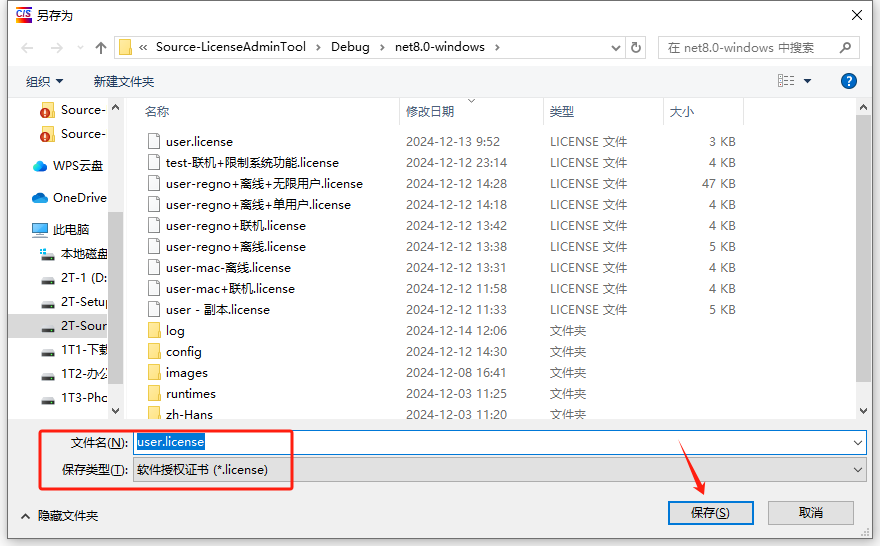
Task: Click Debug in the address path
Action: tap(350, 47)
